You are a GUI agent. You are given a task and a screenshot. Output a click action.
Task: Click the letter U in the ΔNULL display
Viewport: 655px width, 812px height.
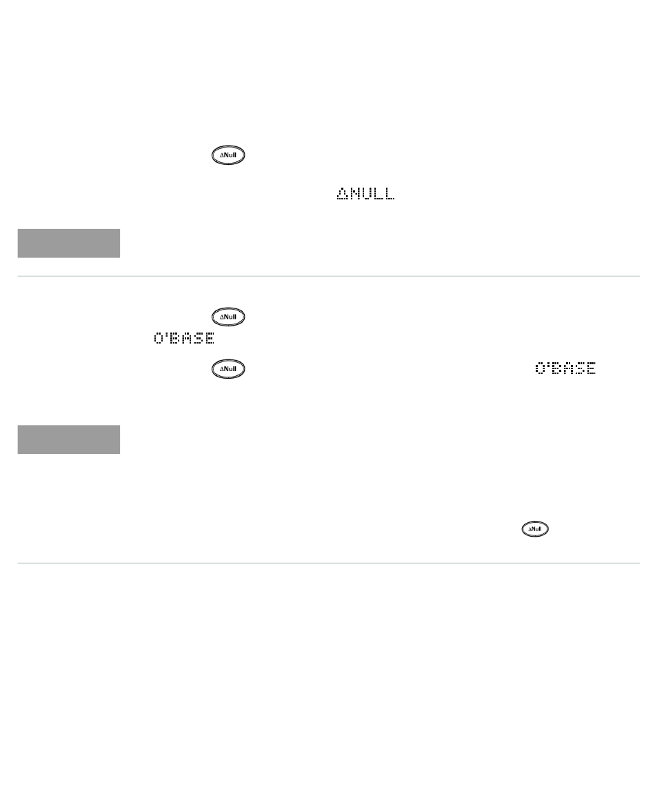(366, 194)
